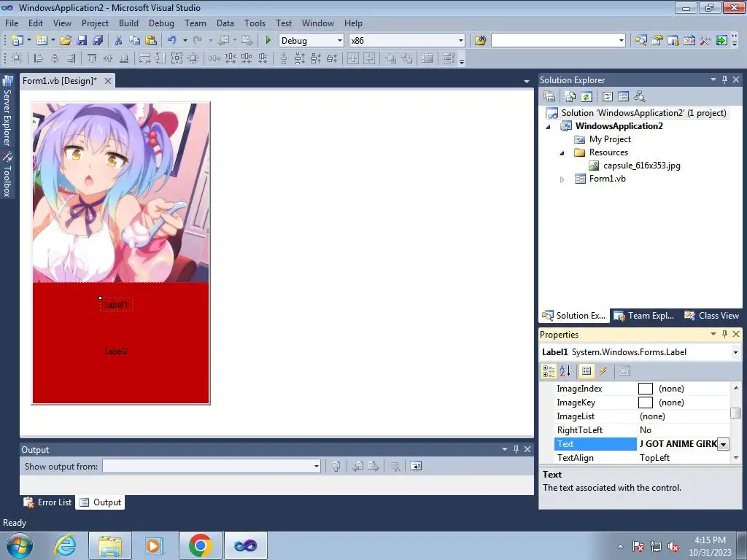747x560 pixels.
Task: Select the anime picture box on the form
Action: (x=120, y=192)
